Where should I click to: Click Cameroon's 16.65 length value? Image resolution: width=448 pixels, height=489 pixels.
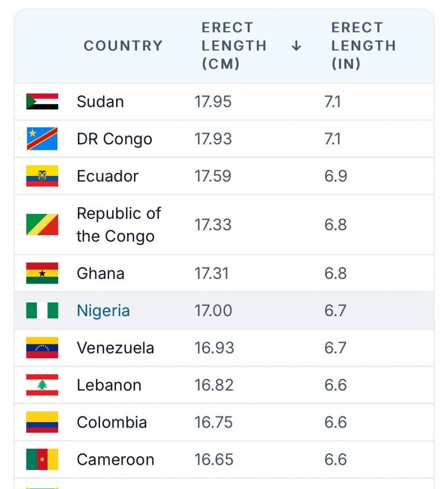213,459
